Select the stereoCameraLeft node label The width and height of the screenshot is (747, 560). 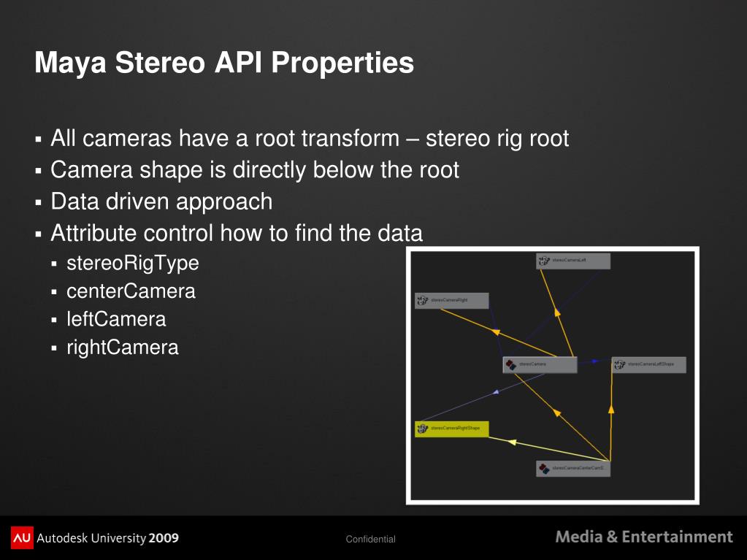569,261
